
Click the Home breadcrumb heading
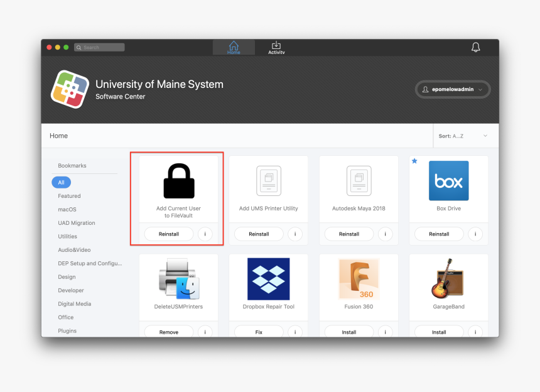pyautogui.click(x=58, y=136)
